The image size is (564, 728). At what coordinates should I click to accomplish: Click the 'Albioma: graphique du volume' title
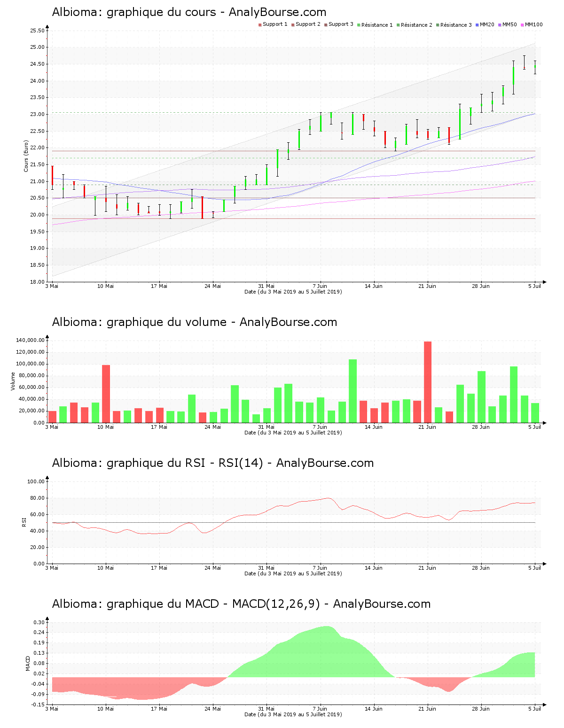click(x=195, y=322)
